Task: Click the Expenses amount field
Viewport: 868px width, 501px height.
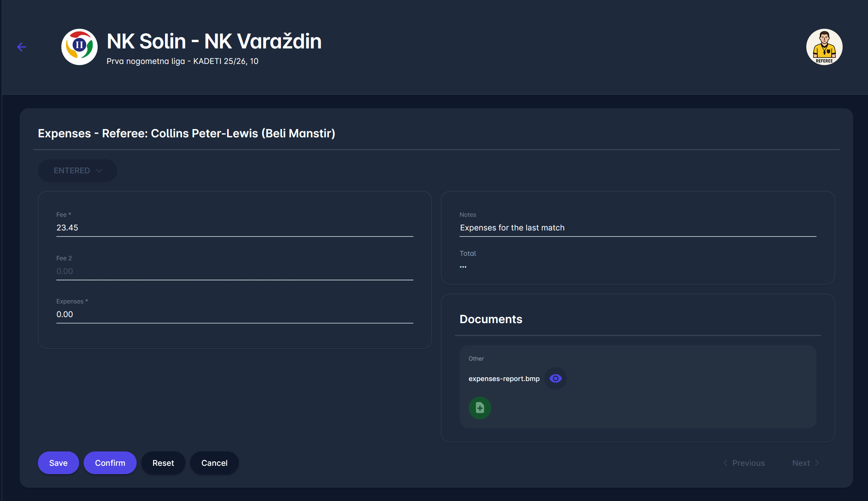Action: tap(235, 314)
